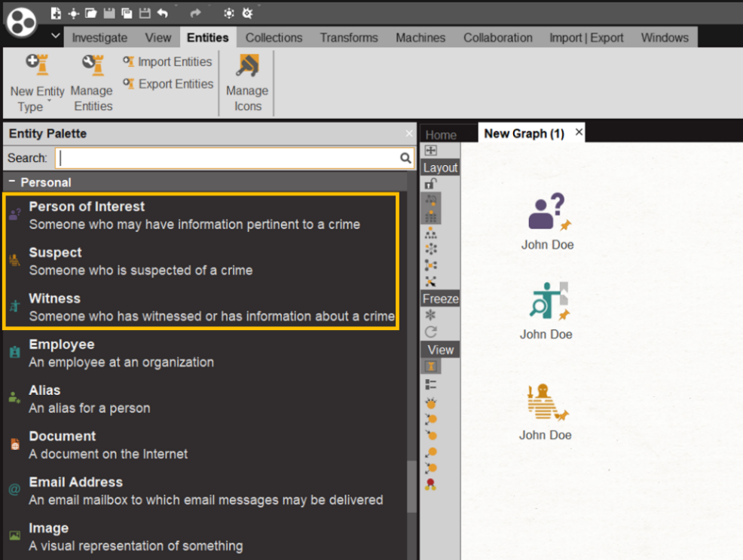Select the organic layout icon
Image resolution: width=743 pixels, height=560 pixels.
click(431, 265)
